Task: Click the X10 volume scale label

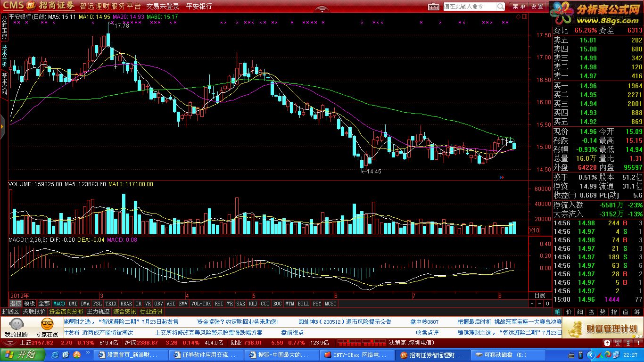Action: pyautogui.click(x=534, y=230)
